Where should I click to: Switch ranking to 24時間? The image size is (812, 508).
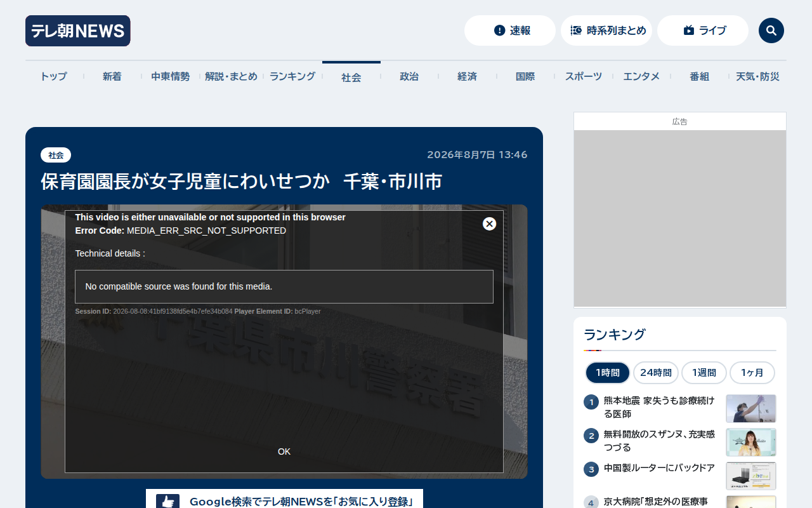click(656, 373)
